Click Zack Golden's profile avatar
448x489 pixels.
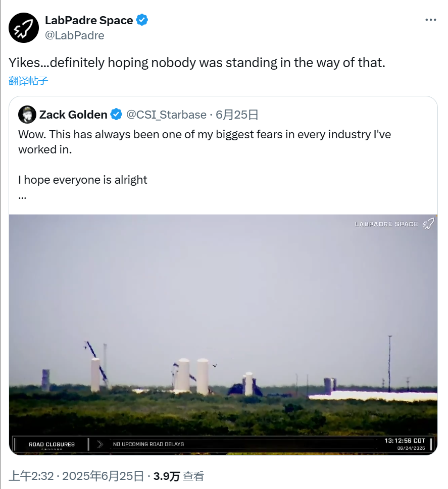(27, 115)
